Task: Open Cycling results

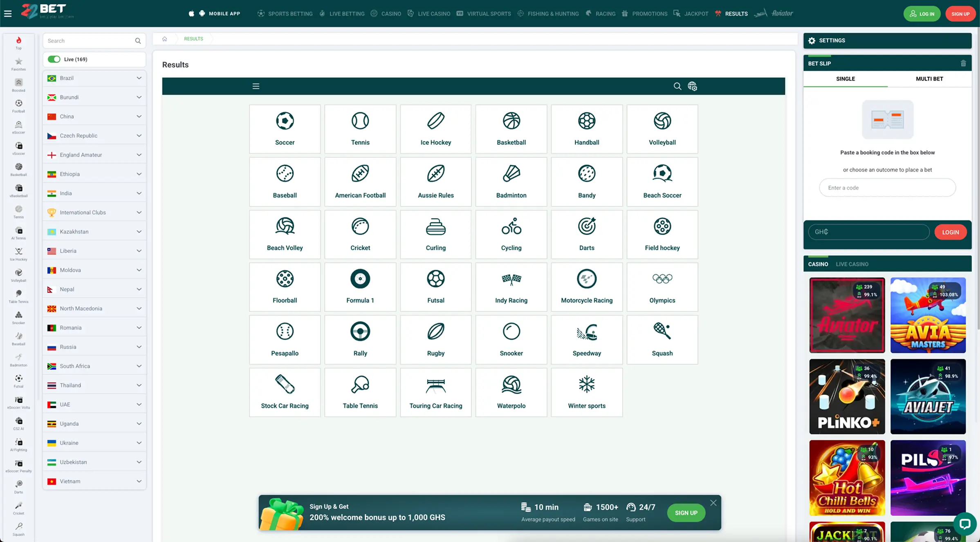Action: pyautogui.click(x=511, y=234)
